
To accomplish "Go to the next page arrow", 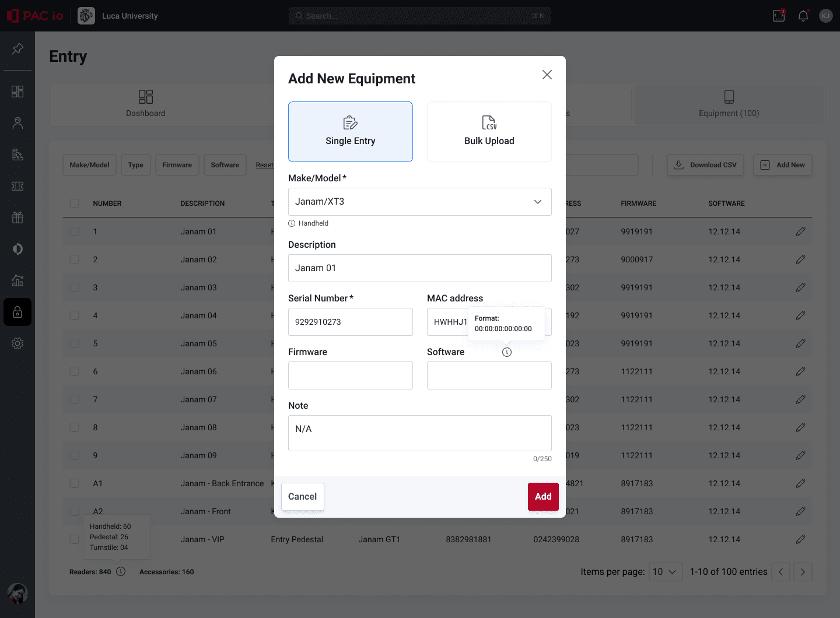I will [x=803, y=572].
